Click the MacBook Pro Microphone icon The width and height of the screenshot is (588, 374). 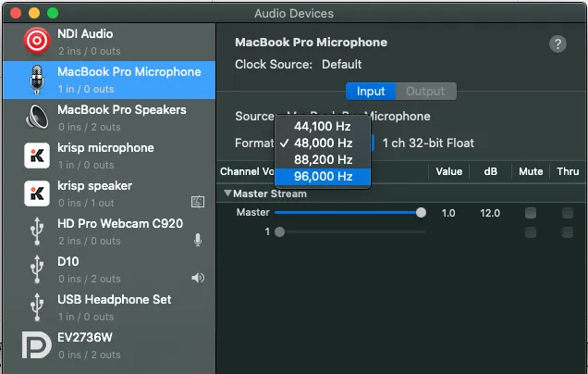37,79
